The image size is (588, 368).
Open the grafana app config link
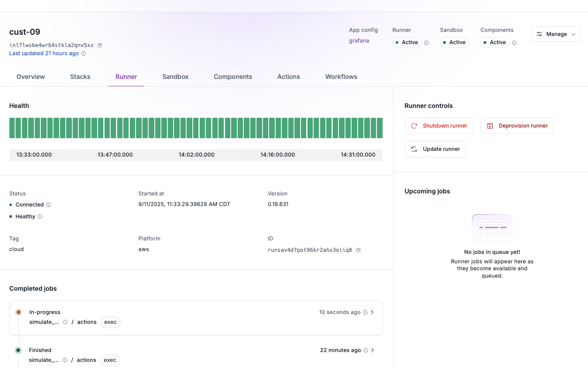pyautogui.click(x=359, y=40)
